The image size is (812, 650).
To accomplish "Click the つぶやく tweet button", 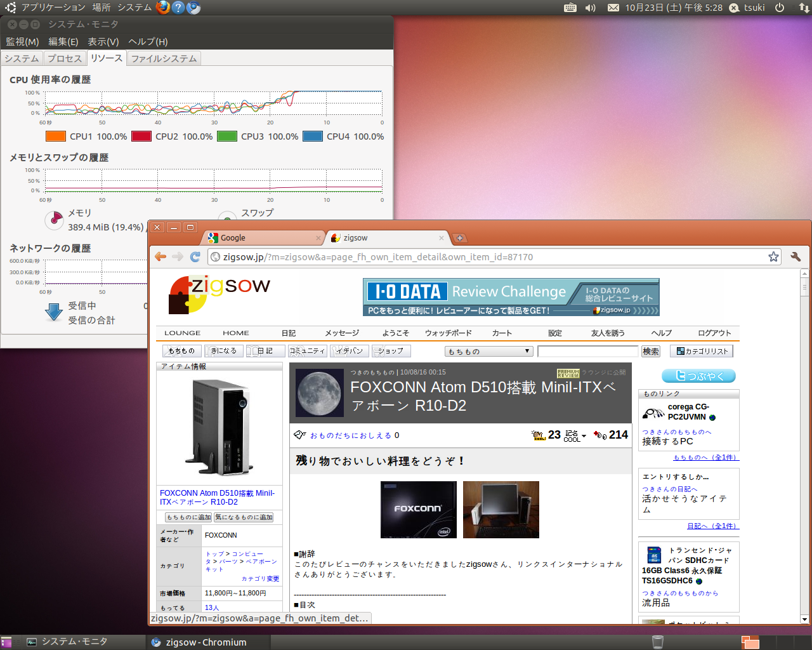I will pos(698,376).
